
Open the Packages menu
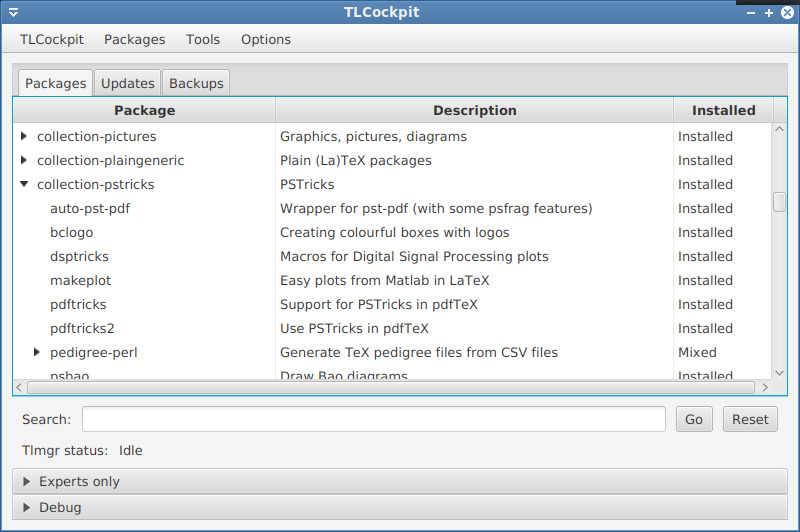[134, 39]
